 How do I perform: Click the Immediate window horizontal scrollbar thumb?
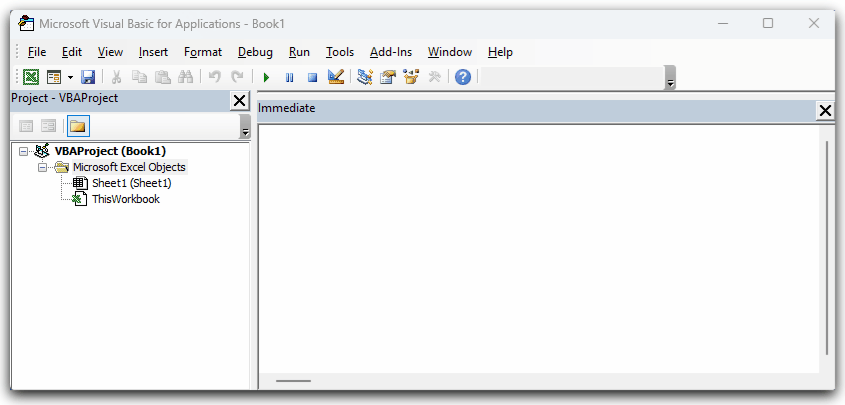(294, 381)
